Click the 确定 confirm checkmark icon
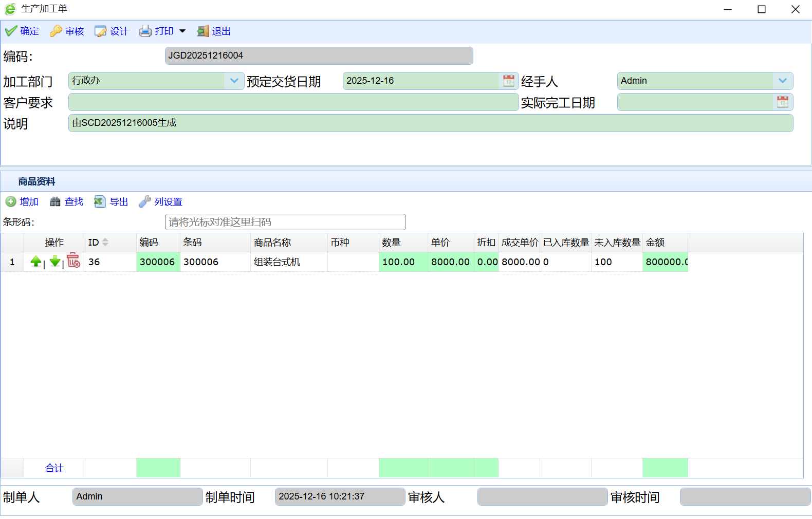This screenshot has height=519, width=812. tap(11, 31)
